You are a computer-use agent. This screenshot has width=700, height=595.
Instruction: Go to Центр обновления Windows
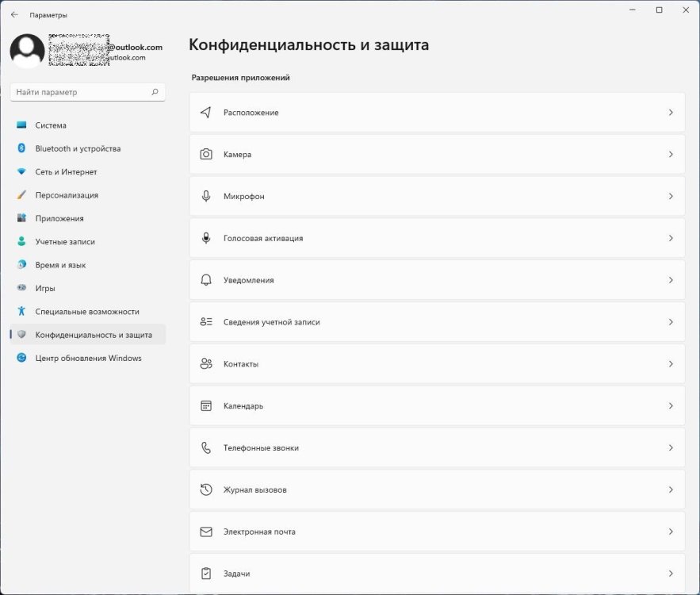(x=88, y=358)
